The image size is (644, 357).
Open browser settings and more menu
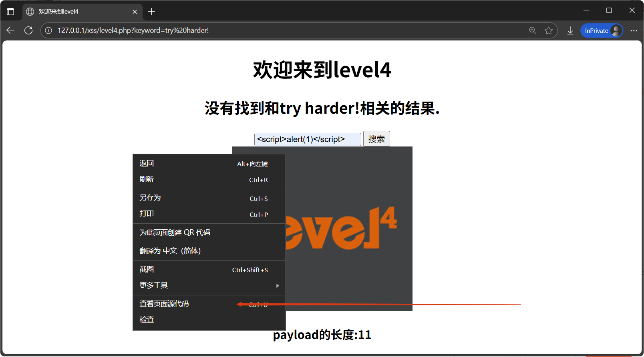634,30
